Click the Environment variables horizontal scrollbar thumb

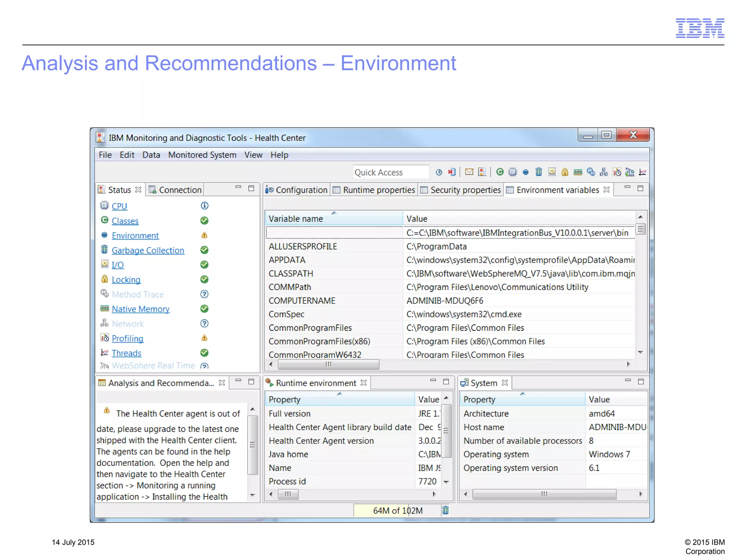pos(328,364)
